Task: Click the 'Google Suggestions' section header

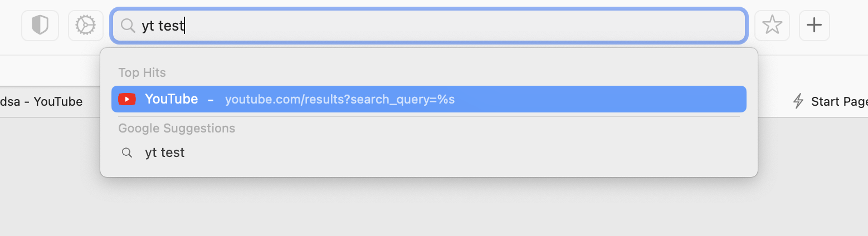Action: pos(177,128)
